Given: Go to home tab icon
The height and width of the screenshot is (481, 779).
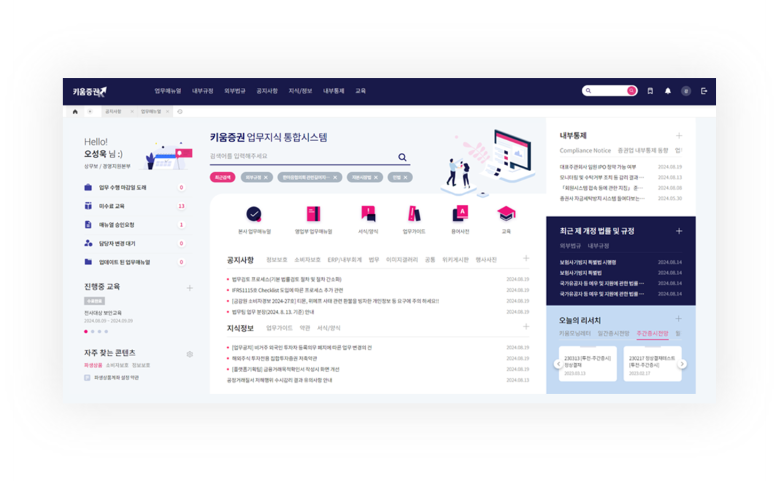Looking at the screenshot, I should tap(75, 112).
